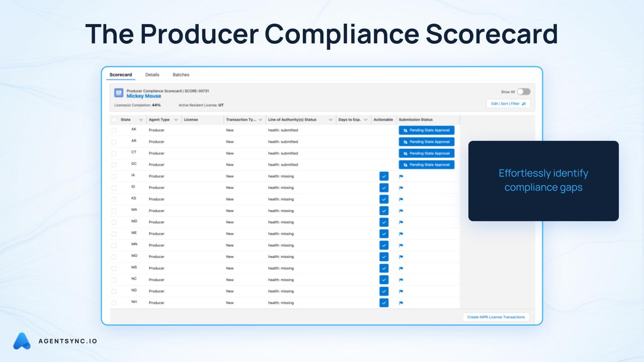Click the AgentSync logo in bottom corner
This screenshot has width=644, height=362.
[x=22, y=341]
